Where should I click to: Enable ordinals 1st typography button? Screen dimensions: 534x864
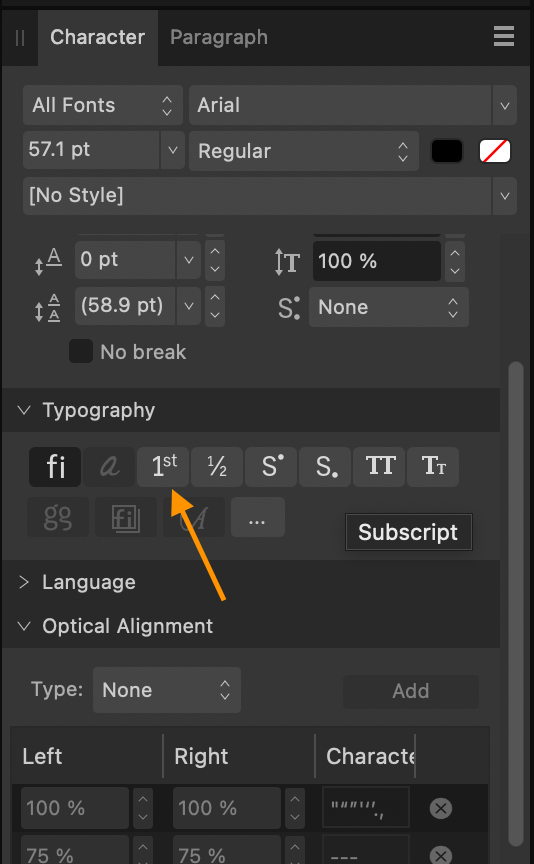coord(163,467)
